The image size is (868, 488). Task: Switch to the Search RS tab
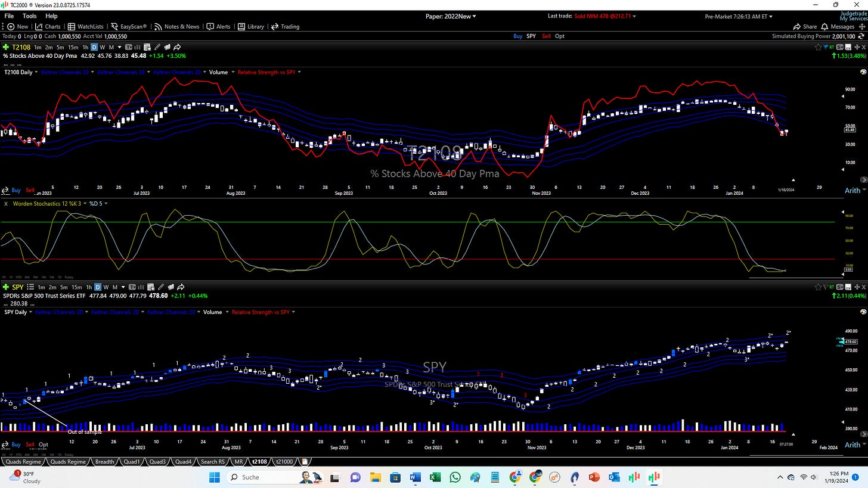click(x=213, y=462)
